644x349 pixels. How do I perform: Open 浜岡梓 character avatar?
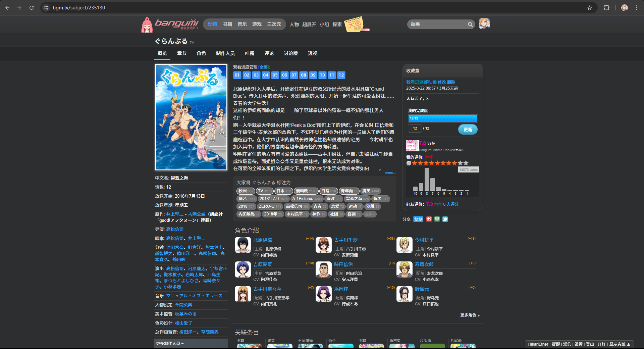pyautogui.click(x=324, y=294)
